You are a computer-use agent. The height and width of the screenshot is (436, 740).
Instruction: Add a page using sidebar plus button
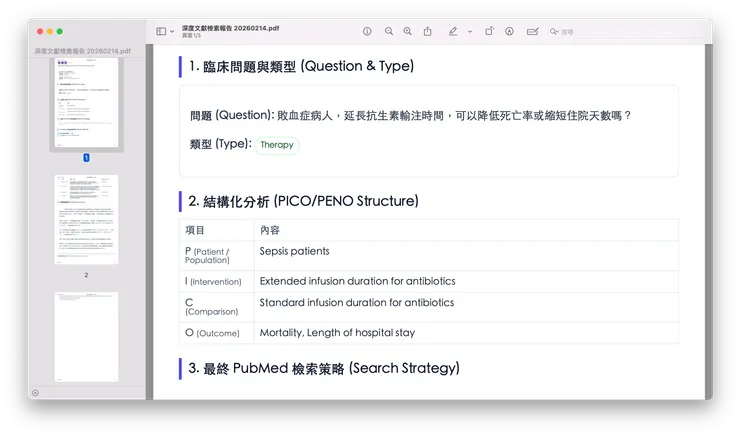(35, 393)
